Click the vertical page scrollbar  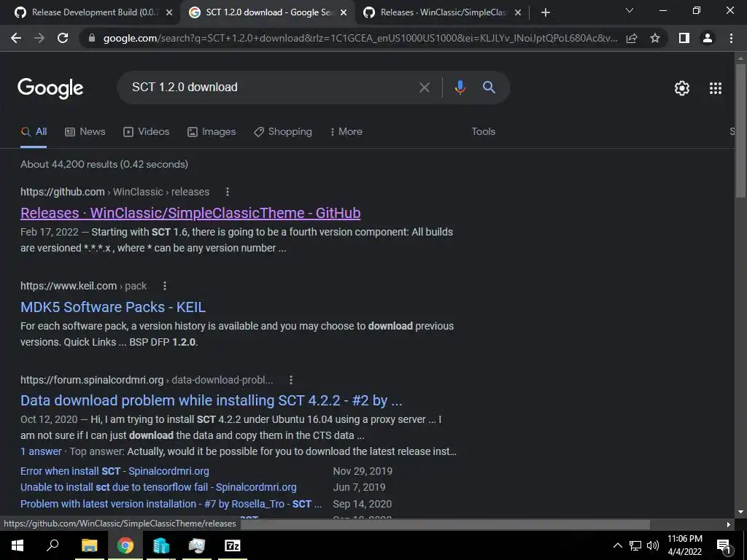[740, 131]
